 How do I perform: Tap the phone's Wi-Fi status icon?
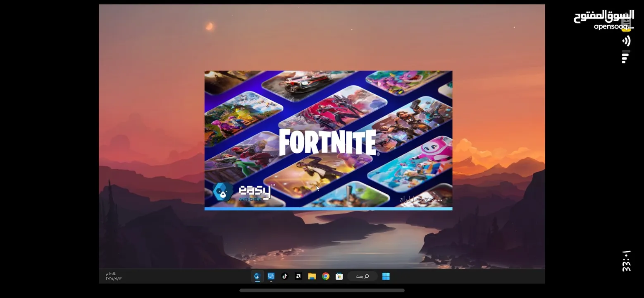tap(626, 41)
